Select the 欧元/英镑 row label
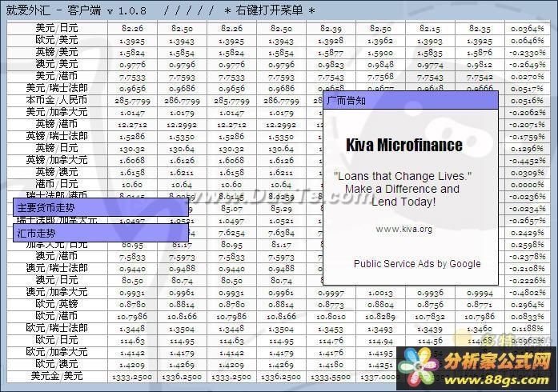558x392 pixels. pyautogui.click(x=57, y=304)
